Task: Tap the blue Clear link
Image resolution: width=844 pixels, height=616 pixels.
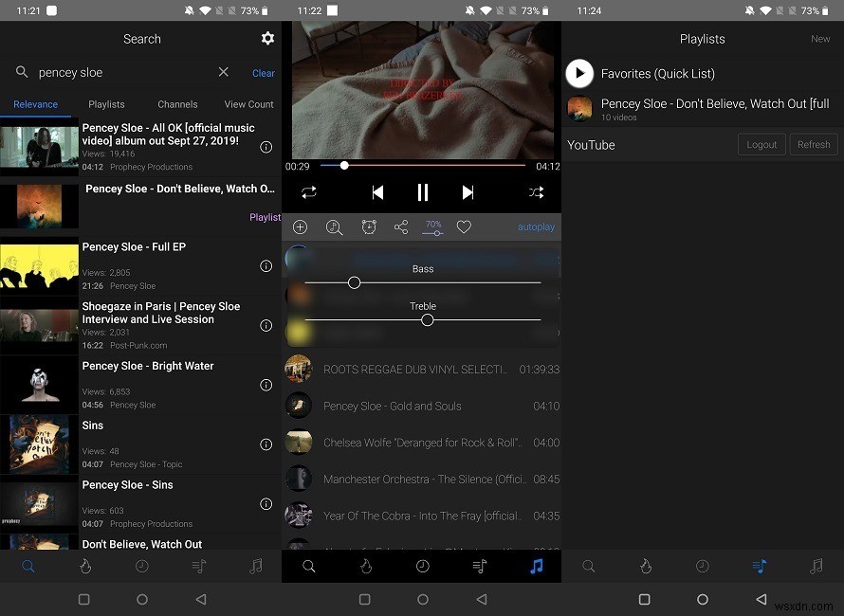Action: [x=264, y=73]
